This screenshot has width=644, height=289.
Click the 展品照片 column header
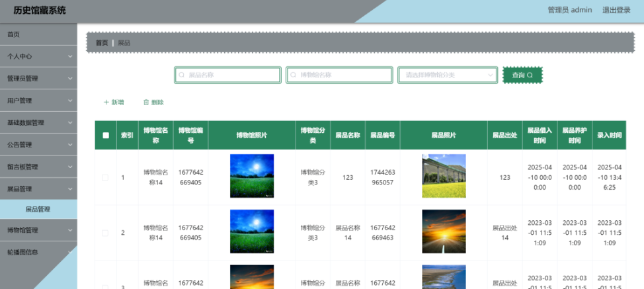point(444,135)
